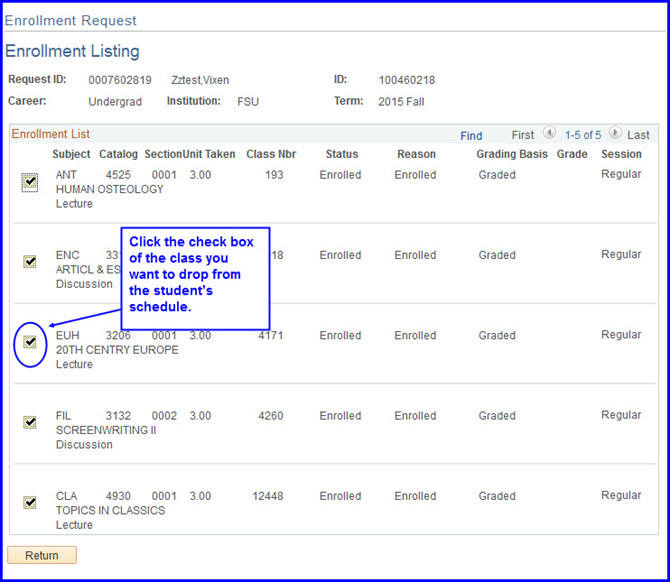Click the Grading Basis column header
The image size is (670, 582).
512,155
